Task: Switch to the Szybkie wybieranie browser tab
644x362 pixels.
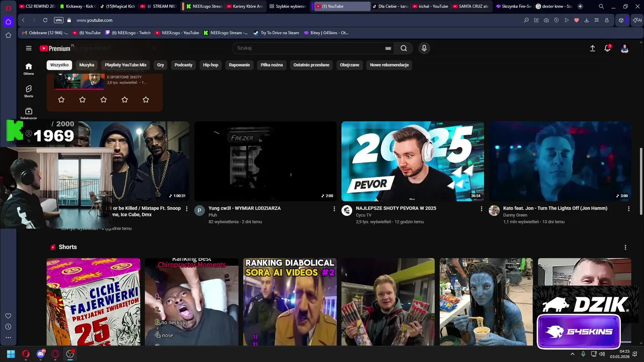Action: 287,7
